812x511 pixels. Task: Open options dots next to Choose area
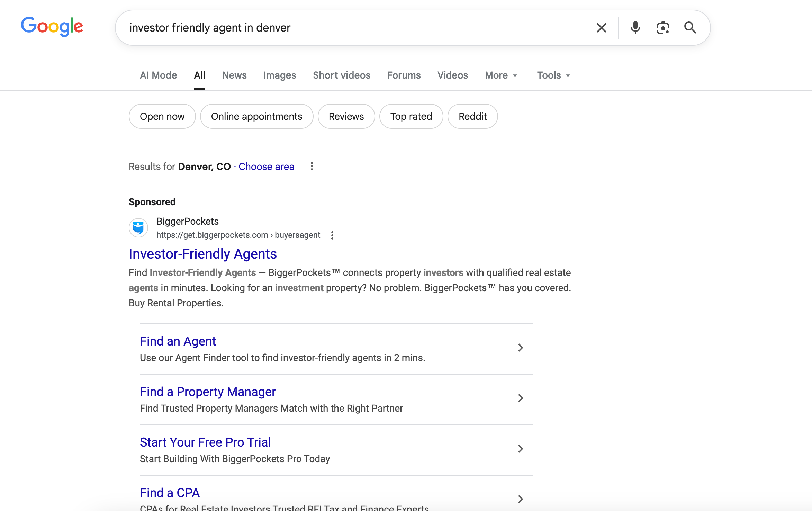tap(312, 167)
